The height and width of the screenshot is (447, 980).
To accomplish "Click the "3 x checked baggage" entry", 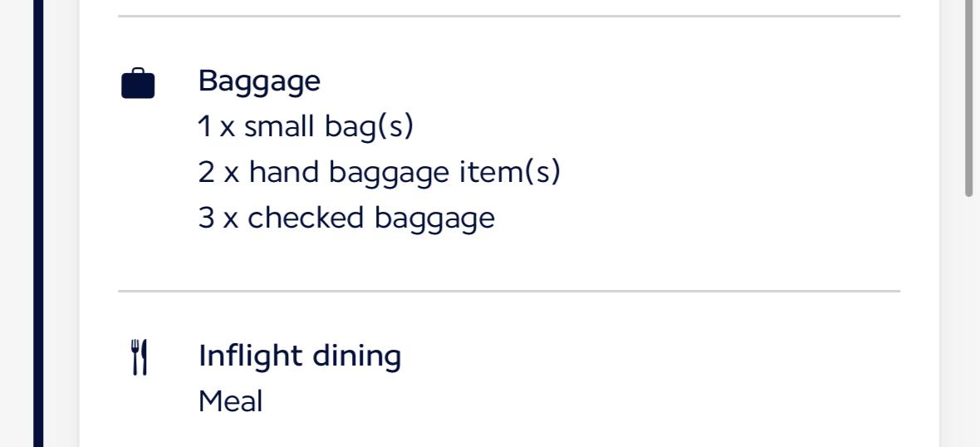I will 345,219.
